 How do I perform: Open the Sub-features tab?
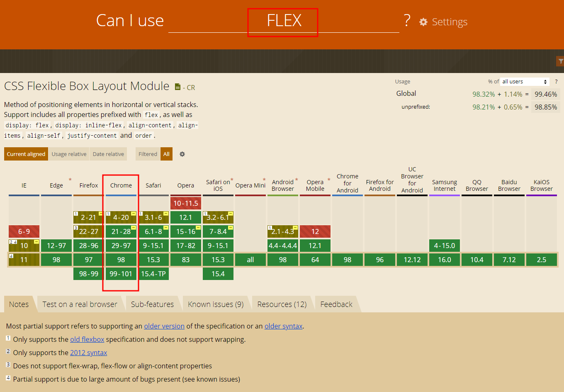[152, 304]
